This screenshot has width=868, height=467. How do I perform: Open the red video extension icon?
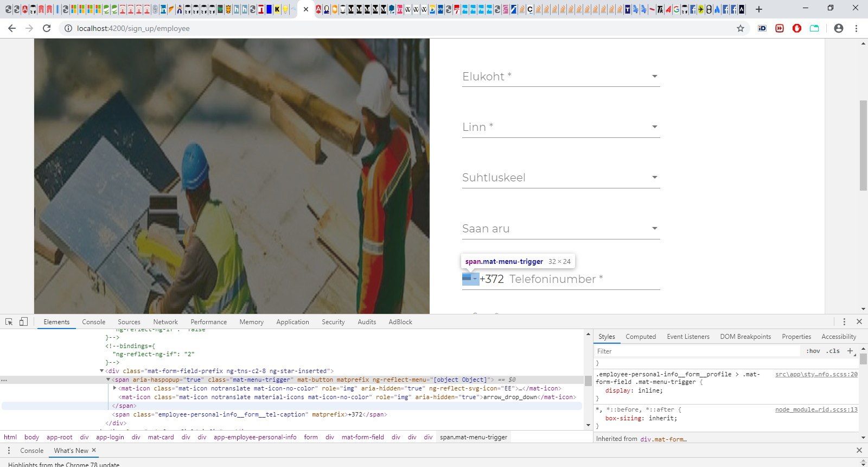tap(780, 28)
